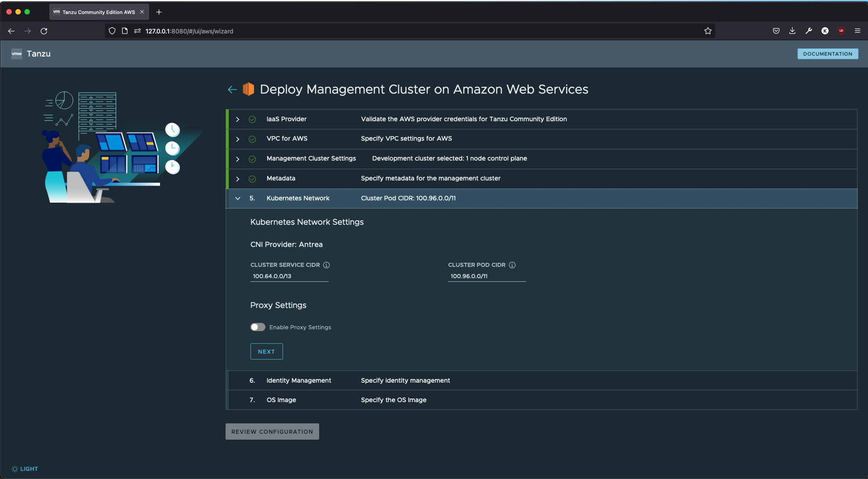Click the orange AWS logo icon
This screenshot has width=868, height=479.
[249, 89]
